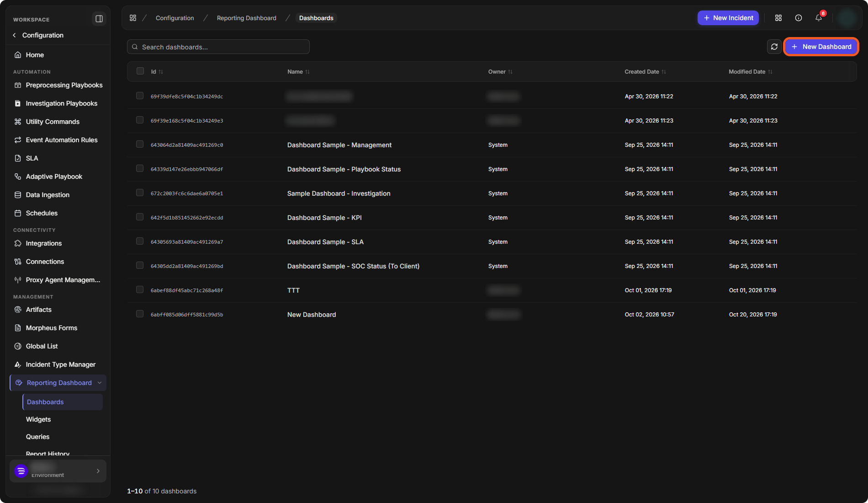Open Reporting Dashboard breadcrumb link
Image resolution: width=868 pixels, height=503 pixels.
[246, 18]
